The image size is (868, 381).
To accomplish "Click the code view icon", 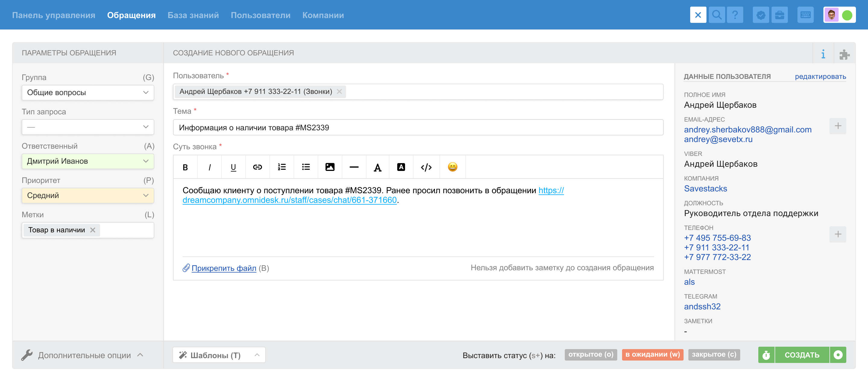I will [426, 167].
